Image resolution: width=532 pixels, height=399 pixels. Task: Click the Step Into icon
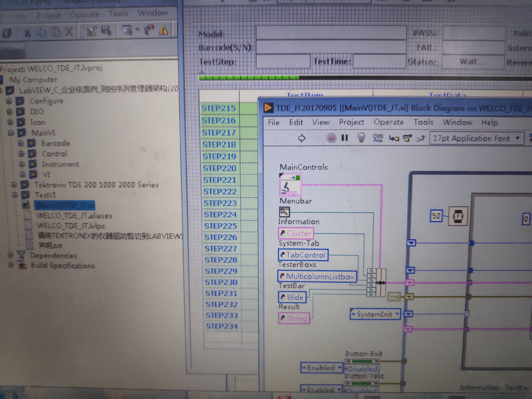click(x=395, y=139)
